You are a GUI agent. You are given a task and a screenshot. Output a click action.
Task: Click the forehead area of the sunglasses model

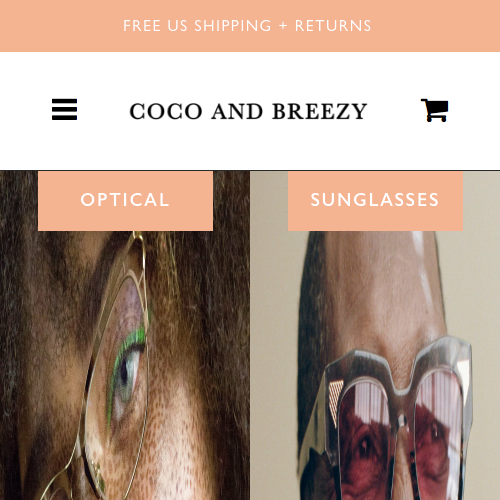pos(377,283)
